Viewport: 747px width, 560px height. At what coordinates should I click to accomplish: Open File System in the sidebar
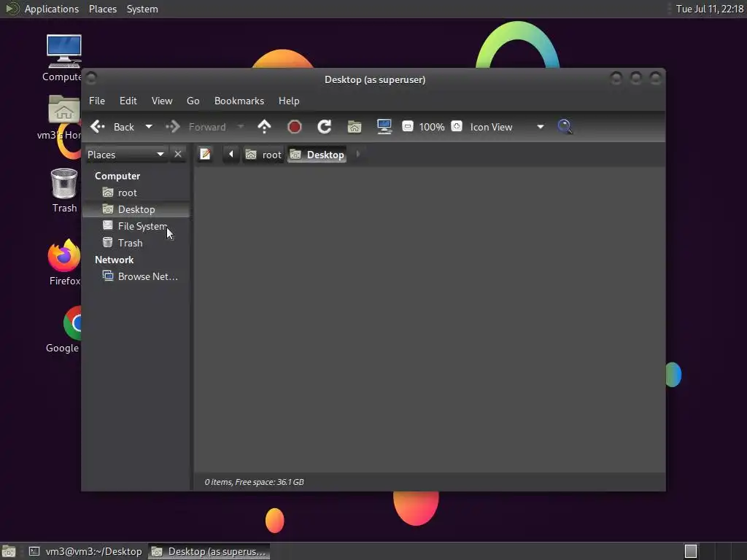tap(136, 226)
